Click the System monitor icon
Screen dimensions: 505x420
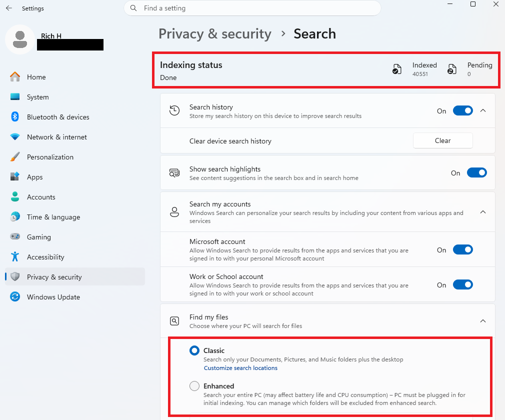15,96
